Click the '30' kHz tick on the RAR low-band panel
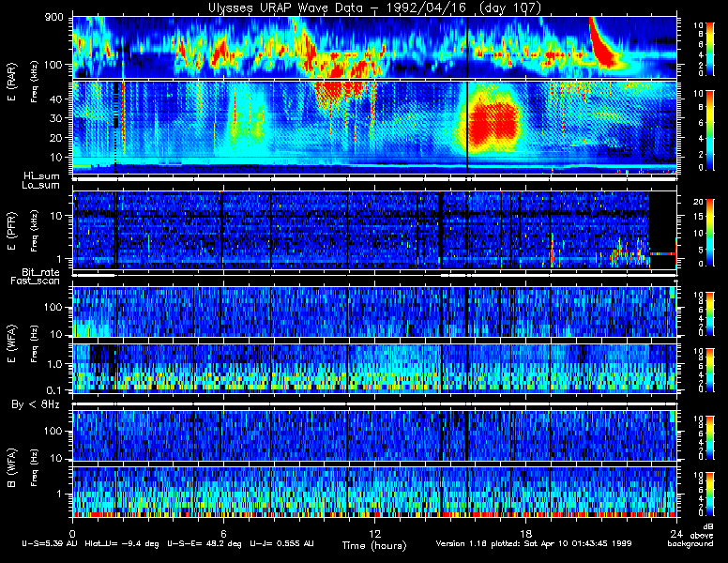The height and width of the screenshot is (563, 728). click(x=55, y=118)
